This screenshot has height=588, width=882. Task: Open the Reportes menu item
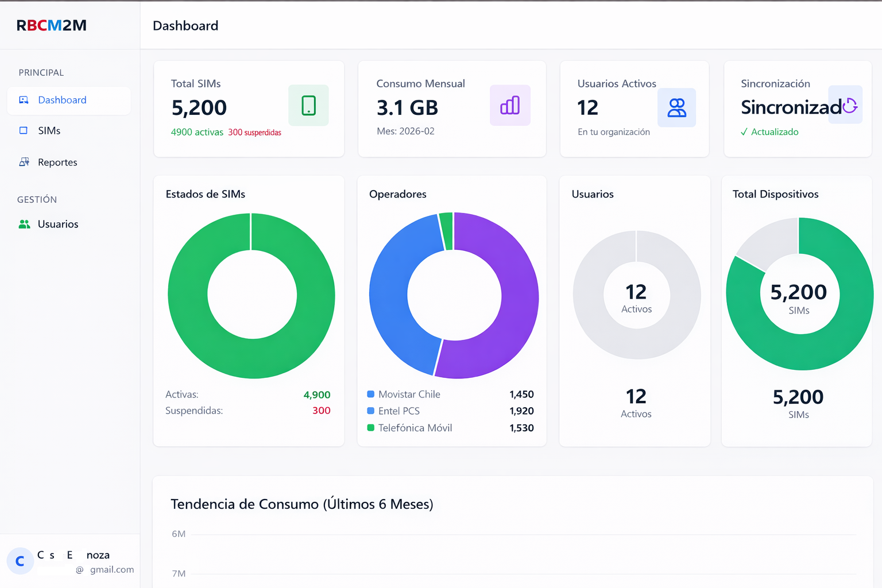(x=57, y=163)
